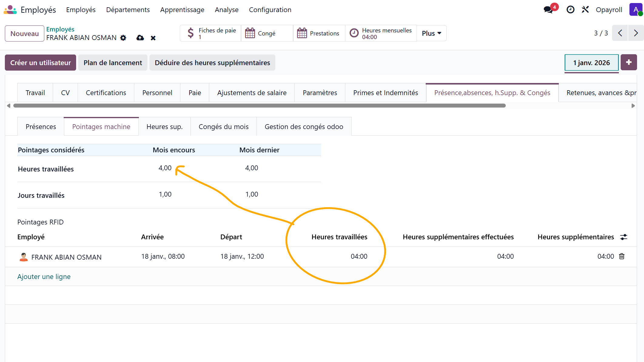Open the Fiches de paie stat button
Viewport: 644px width, 362px height.
tap(211, 33)
